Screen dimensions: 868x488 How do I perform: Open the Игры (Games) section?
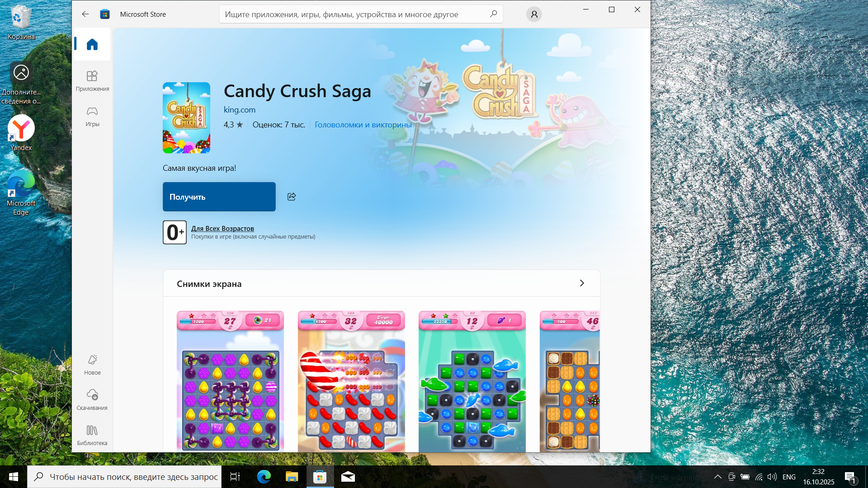[92, 116]
